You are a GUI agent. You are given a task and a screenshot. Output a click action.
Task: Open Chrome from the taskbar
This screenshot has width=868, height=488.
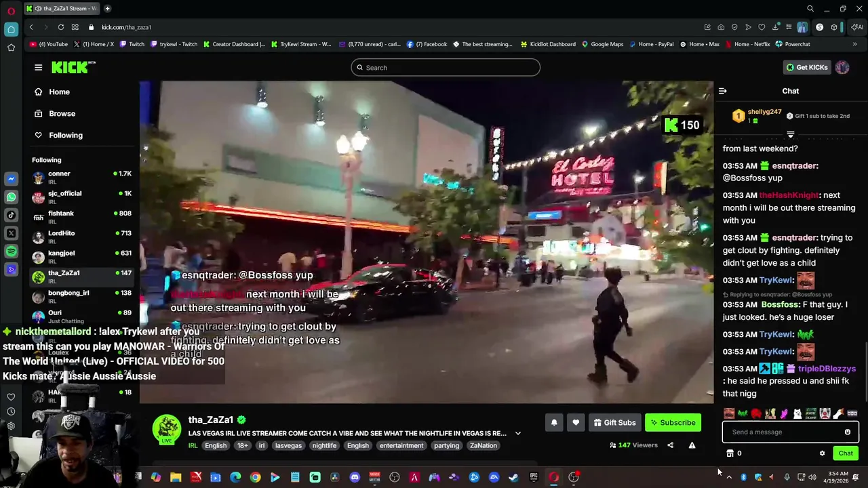pyautogui.click(x=255, y=477)
